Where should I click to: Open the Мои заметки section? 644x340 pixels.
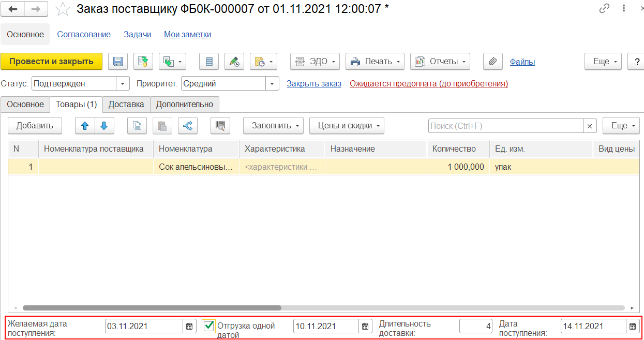point(188,34)
